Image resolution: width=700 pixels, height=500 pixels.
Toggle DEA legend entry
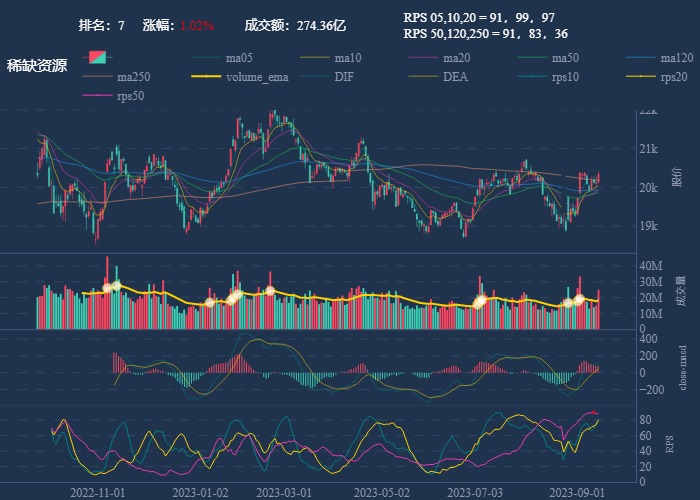pos(455,77)
